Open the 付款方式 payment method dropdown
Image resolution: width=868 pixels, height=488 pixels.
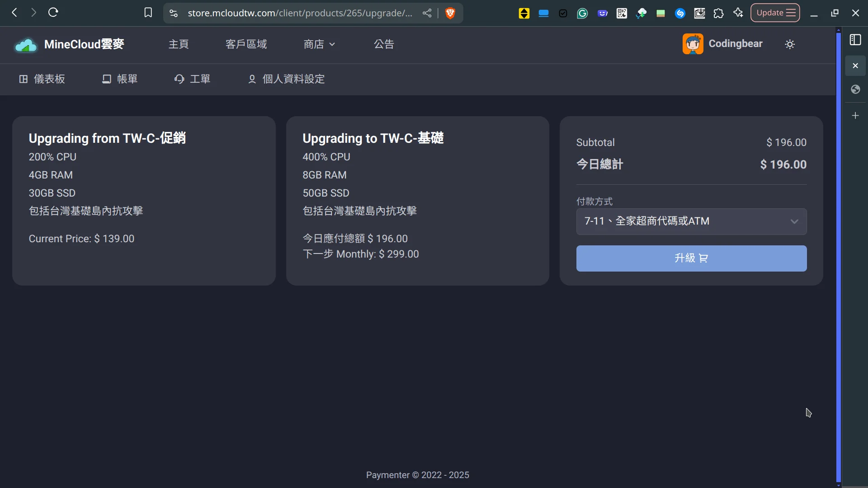click(x=691, y=221)
